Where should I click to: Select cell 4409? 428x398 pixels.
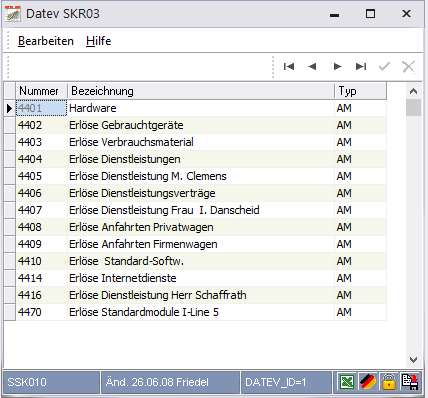42,244
